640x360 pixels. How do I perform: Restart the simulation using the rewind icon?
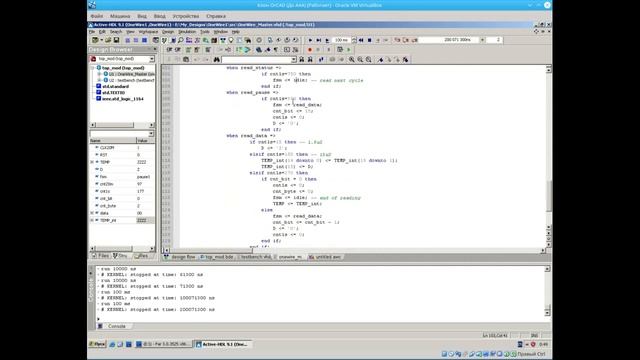click(x=361, y=40)
